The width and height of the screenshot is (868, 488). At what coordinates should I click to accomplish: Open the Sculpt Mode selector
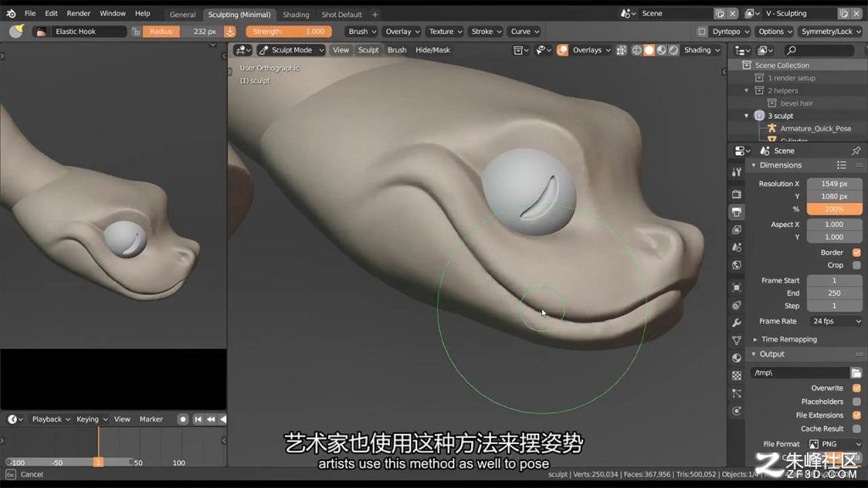pos(292,50)
